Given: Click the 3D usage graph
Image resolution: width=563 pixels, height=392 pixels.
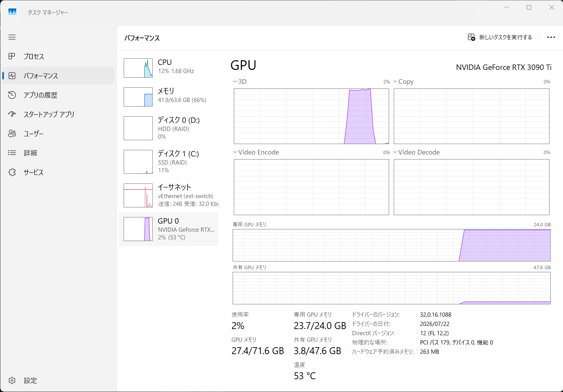Looking at the screenshot, I should pos(311,116).
